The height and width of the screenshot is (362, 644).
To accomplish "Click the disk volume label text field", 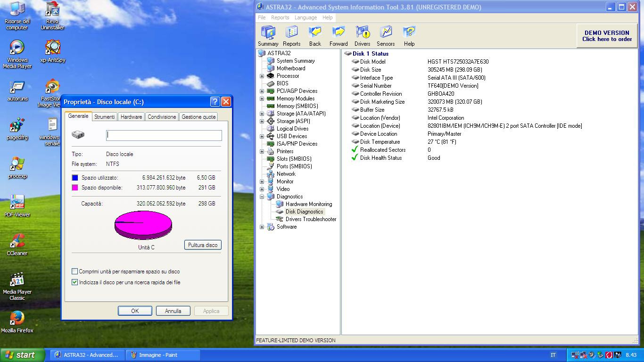I will tap(164, 135).
